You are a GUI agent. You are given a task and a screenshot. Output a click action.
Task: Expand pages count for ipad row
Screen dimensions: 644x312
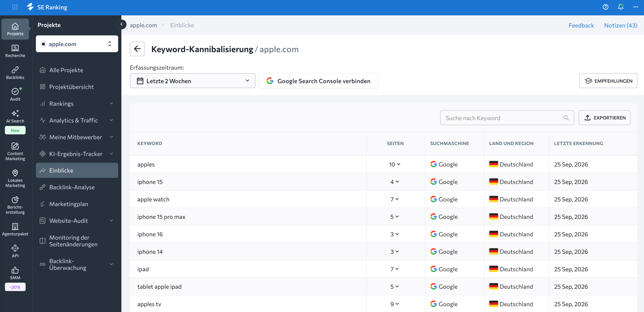coord(394,269)
